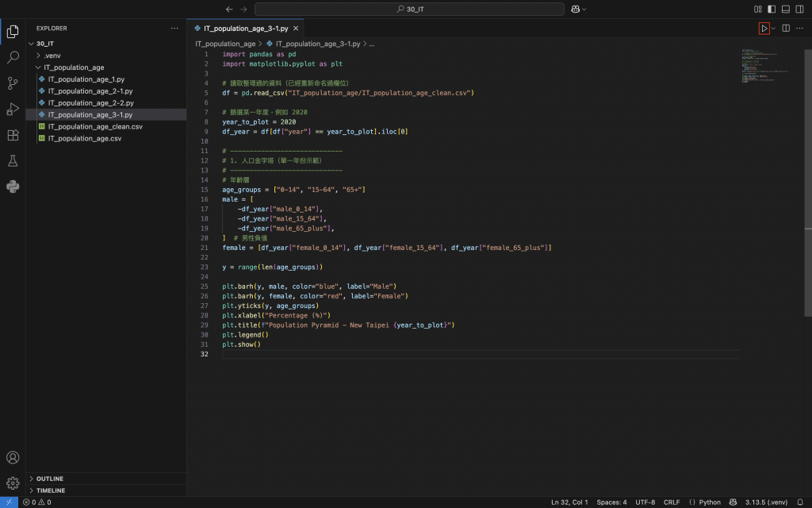Open the Source Control view

click(13, 83)
